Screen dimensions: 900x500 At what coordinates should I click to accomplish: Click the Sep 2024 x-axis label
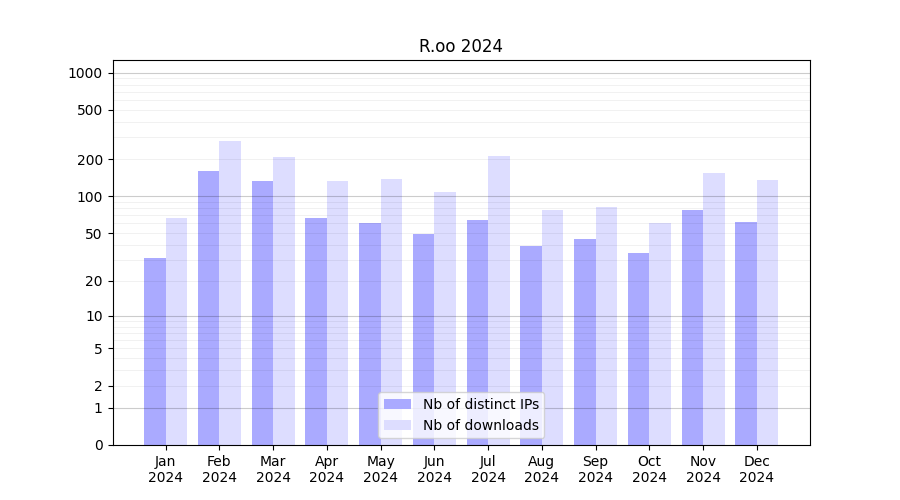595,469
